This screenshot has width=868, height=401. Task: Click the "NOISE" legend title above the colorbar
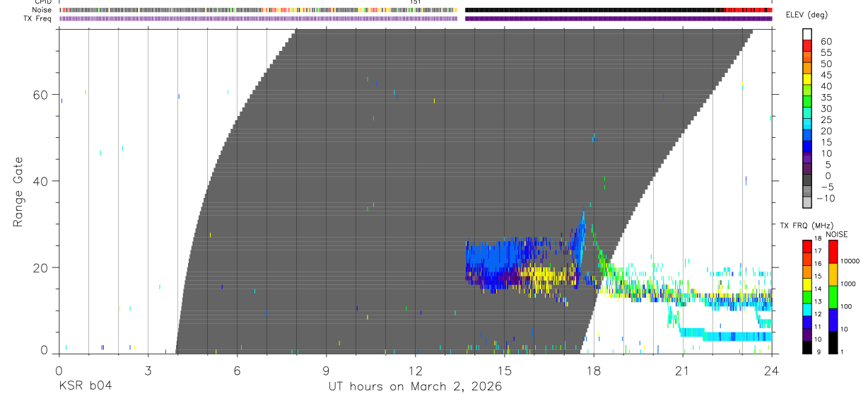(836, 234)
